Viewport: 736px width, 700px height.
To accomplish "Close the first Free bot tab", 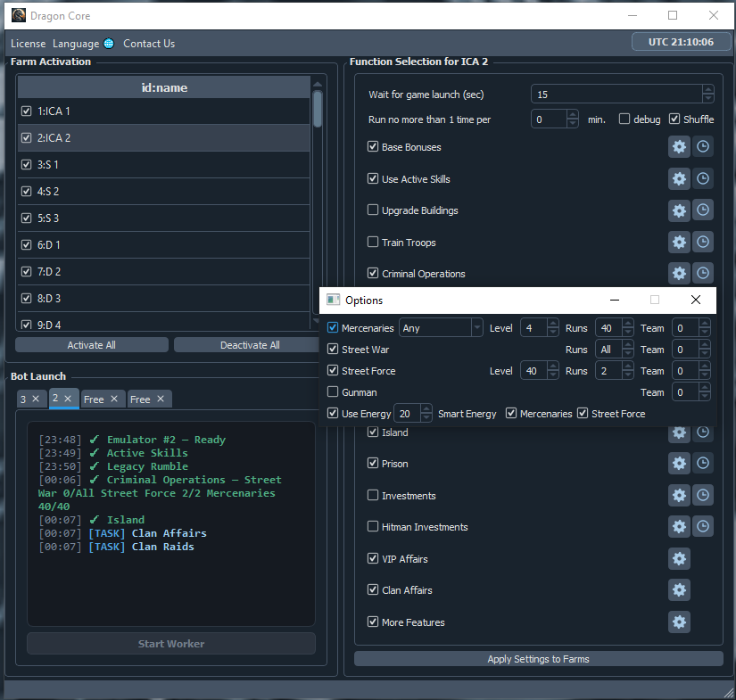I will point(114,399).
